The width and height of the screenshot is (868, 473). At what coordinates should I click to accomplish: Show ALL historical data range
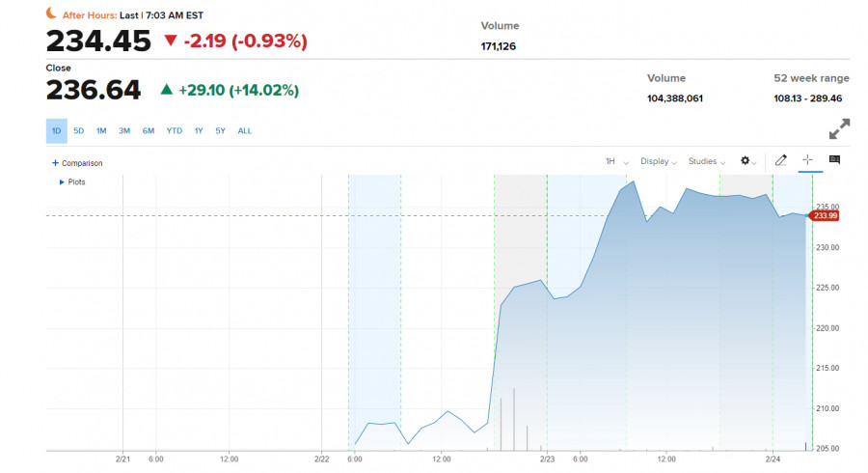tap(245, 131)
